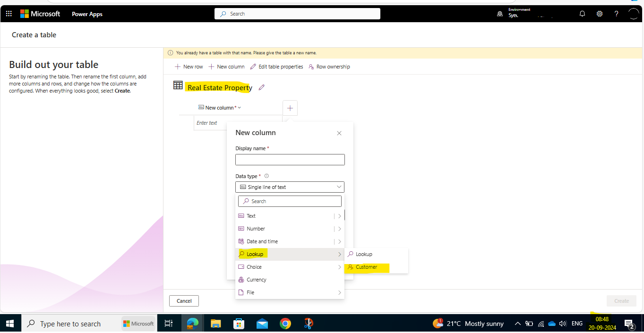Click New row in command bar
The image size is (644, 333).
pyautogui.click(x=189, y=67)
